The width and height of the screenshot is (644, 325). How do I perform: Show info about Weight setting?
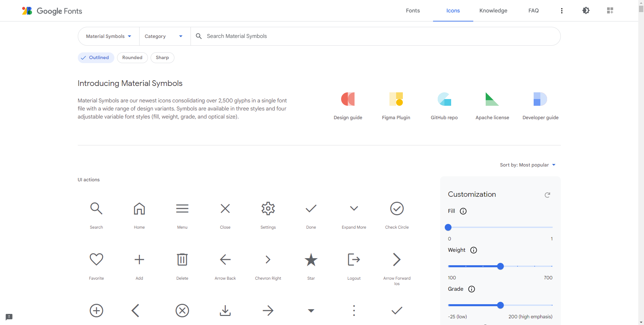click(x=474, y=250)
